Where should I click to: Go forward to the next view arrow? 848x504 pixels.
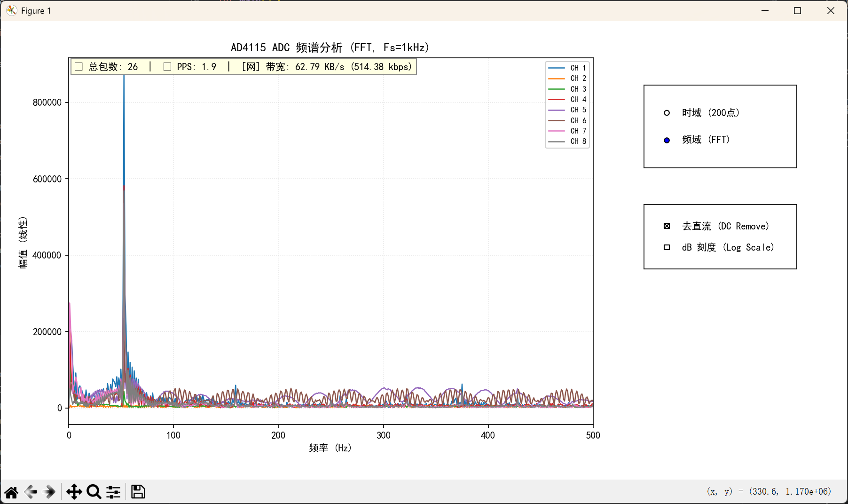(48, 492)
